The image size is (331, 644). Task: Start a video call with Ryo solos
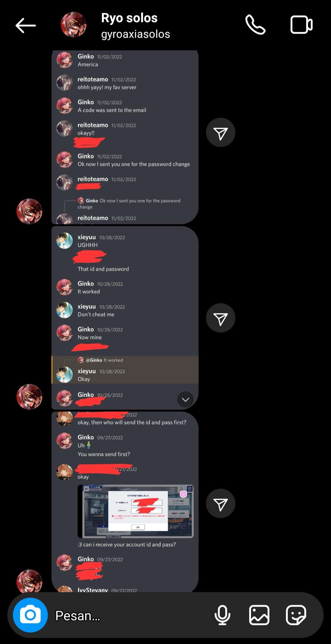301,24
